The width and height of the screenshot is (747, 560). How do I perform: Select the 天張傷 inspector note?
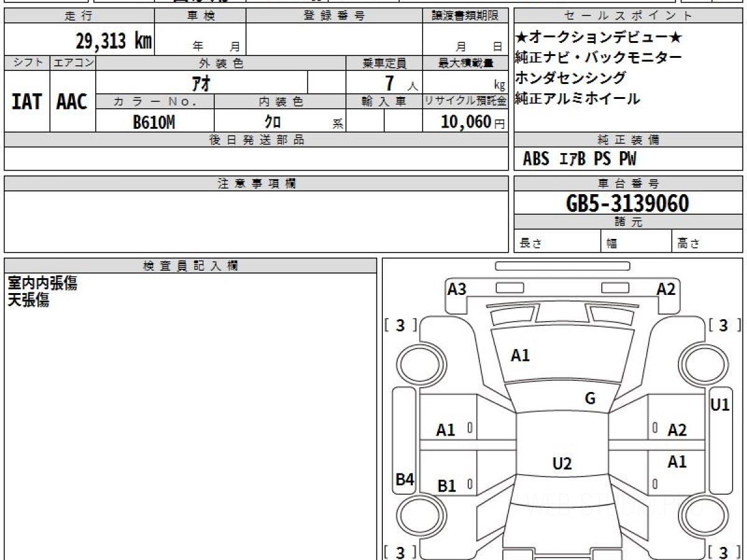pyautogui.click(x=29, y=301)
